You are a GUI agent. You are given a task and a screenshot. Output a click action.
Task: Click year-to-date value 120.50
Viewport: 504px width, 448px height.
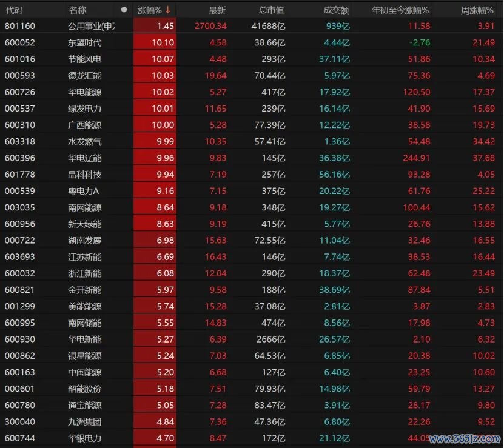417,92
